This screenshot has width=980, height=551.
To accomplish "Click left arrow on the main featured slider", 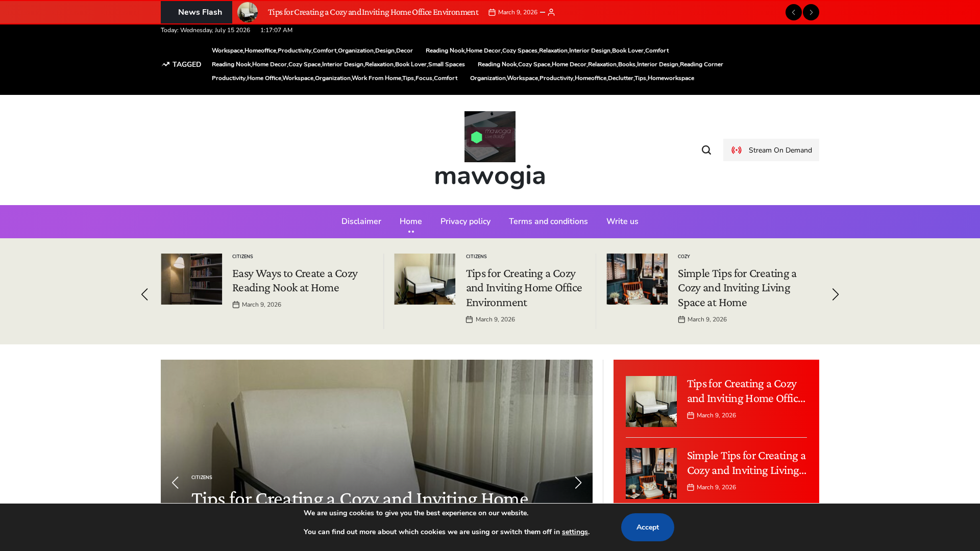I will [x=175, y=483].
